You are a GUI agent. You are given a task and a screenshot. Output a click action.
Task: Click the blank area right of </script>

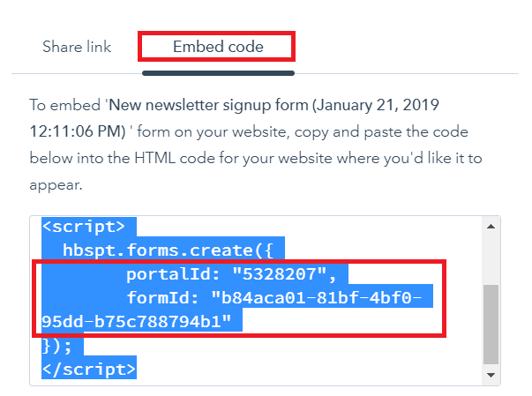pyautogui.click(x=309, y=368)
